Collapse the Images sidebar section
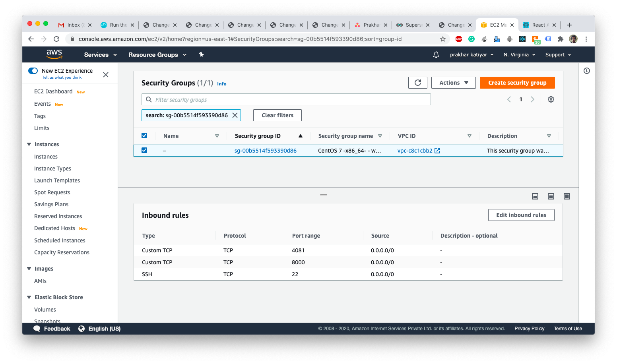 click(29, 269)
